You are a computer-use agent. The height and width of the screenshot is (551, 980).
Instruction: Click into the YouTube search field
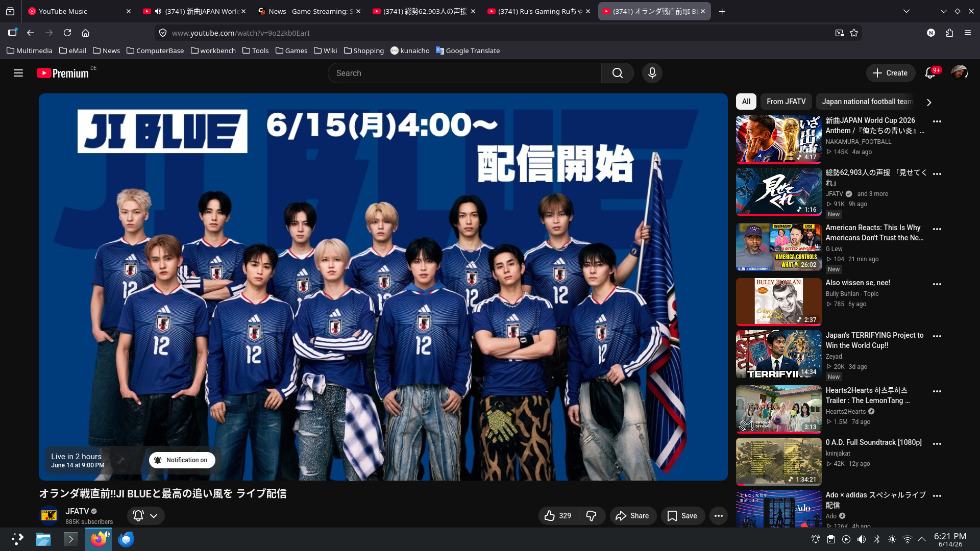(464, 73)
